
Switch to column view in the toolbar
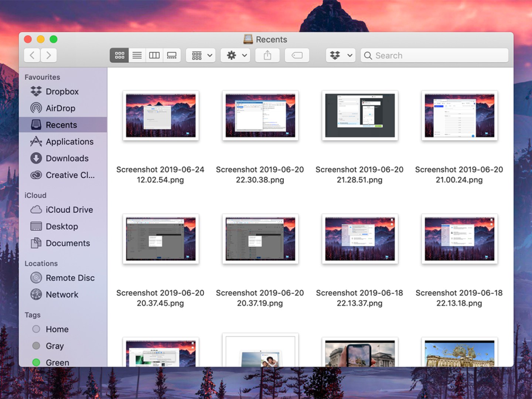pos(154,55)
